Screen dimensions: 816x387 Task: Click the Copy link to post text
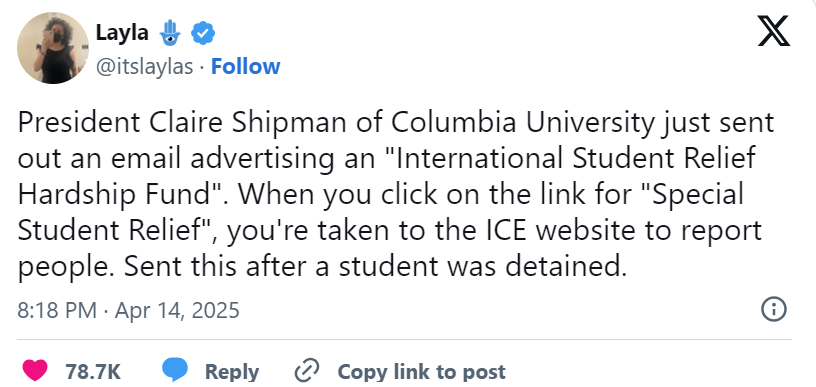[422, 371]
